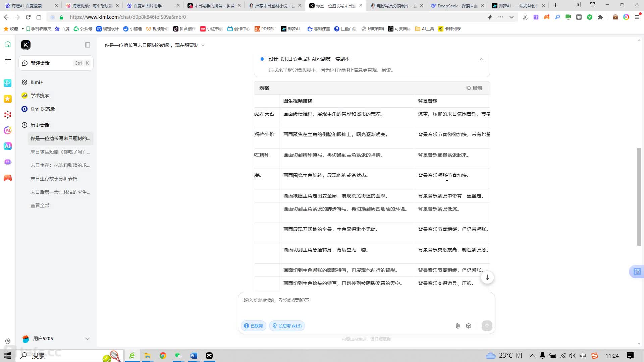
Task: Collapse the 设计《末日安全屋》 thinking section
Action: (x=481, y=59)
